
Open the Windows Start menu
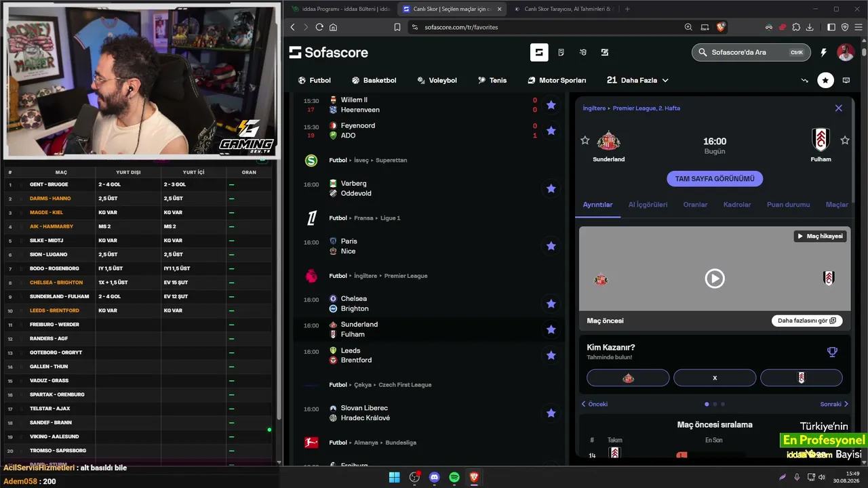coord(394,477)
